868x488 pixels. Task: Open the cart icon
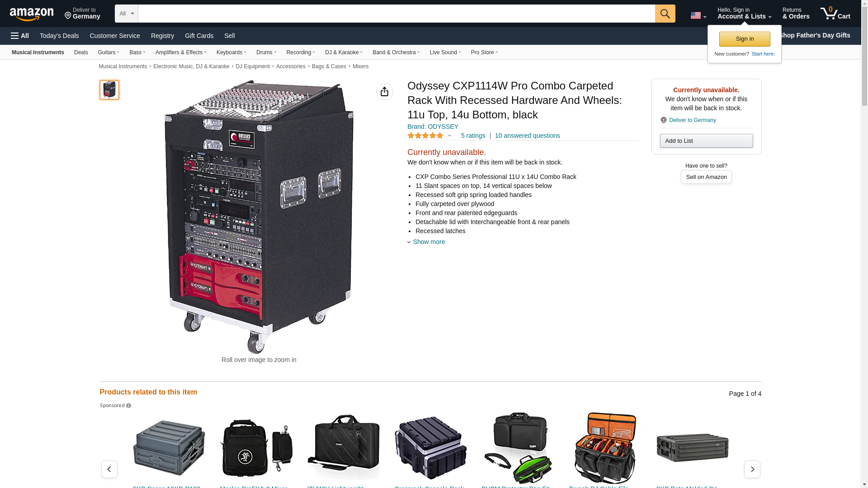click(x=835, y=14)
